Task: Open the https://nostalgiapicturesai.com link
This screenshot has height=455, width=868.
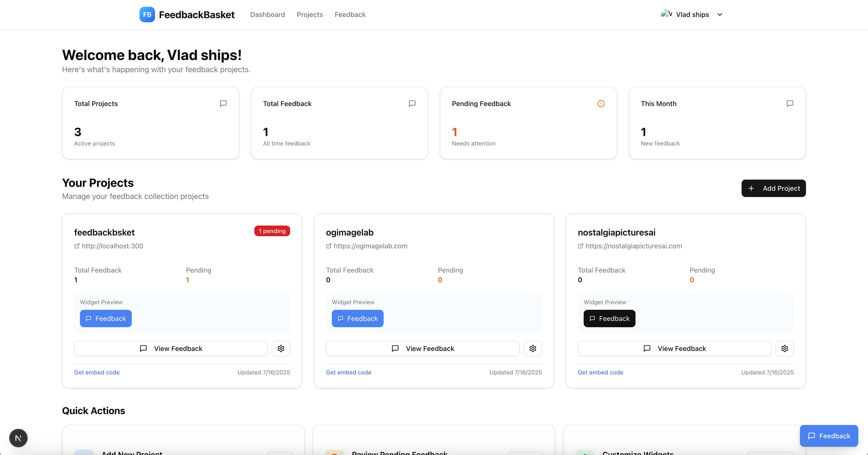Action: [x=633, y=246]
